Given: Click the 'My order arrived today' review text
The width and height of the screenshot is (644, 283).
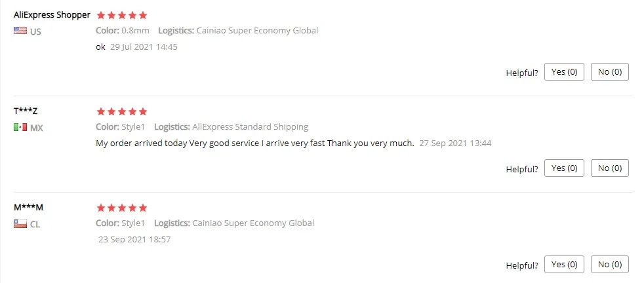Looking at the screenshot, I should [255, 143].
